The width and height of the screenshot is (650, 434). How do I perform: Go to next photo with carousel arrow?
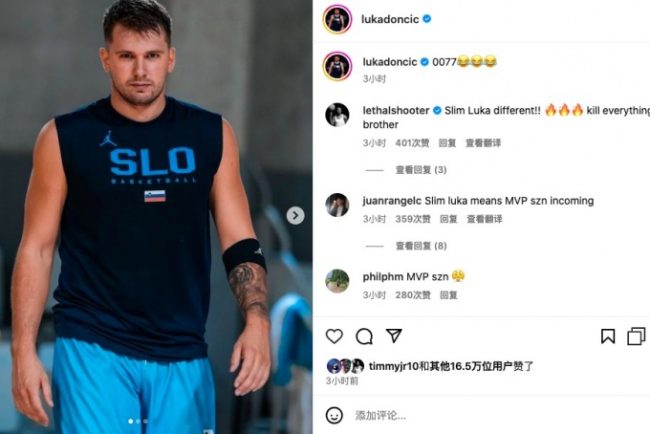pyautogui.click(x=295, y=216)
